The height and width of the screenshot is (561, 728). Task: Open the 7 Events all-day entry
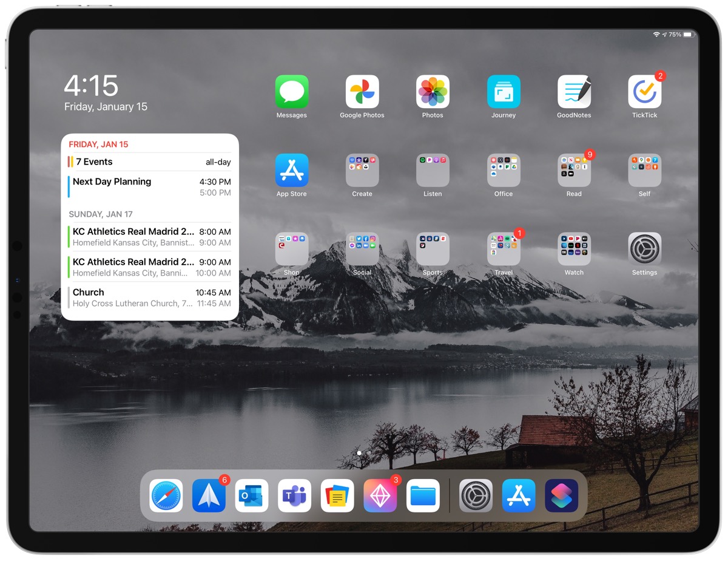[x=150, y=161]
